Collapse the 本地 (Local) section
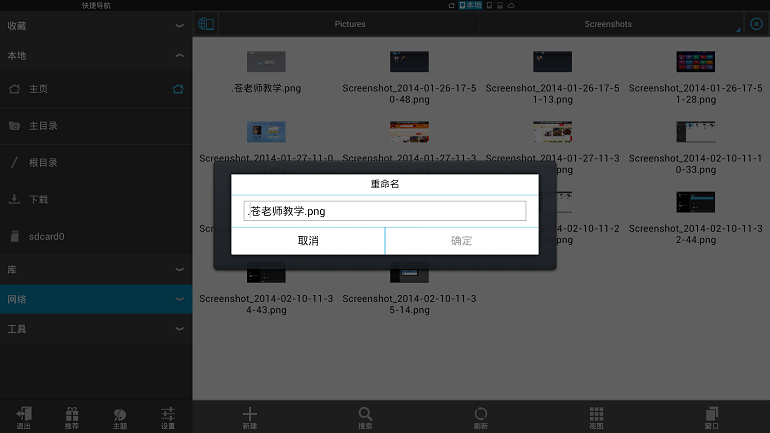The image size is (770, 433). pyautogui.click(x=96, y=56)
